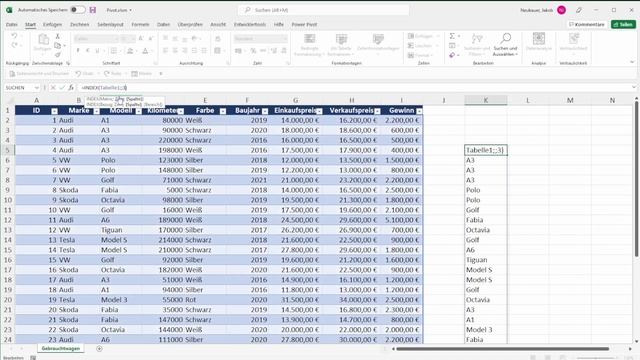Click the green Teilen button

[x=623, y=24]
